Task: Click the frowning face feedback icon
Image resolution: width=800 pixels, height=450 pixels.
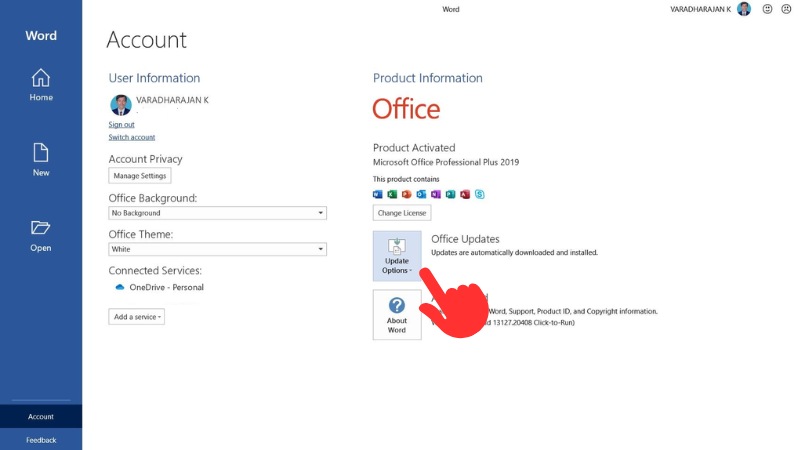Action: pyautogui.click(x=785, y=9)
